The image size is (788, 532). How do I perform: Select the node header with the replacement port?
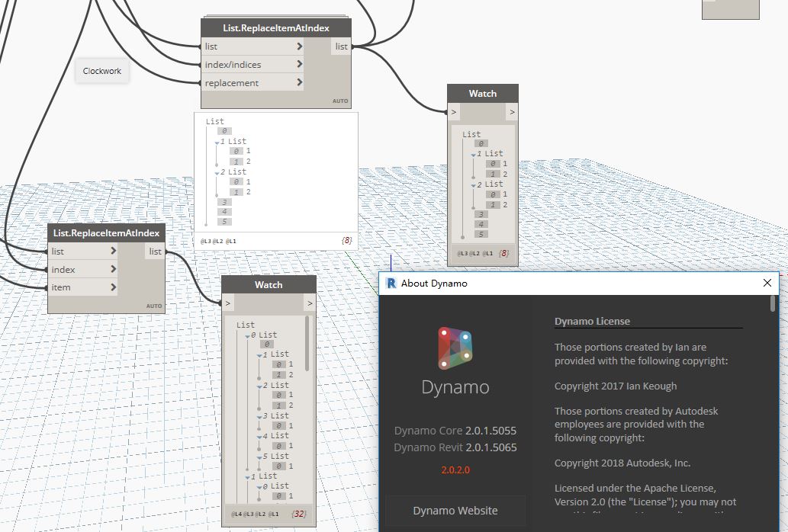click(x=276, y=28)
